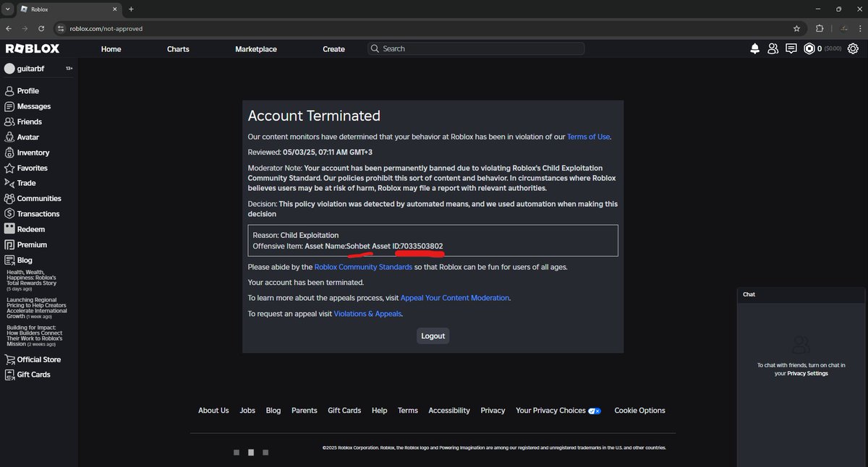Screen dimensions: 868x467
Task: Open the Robux balance icon
Action: (x=809, y=48)
